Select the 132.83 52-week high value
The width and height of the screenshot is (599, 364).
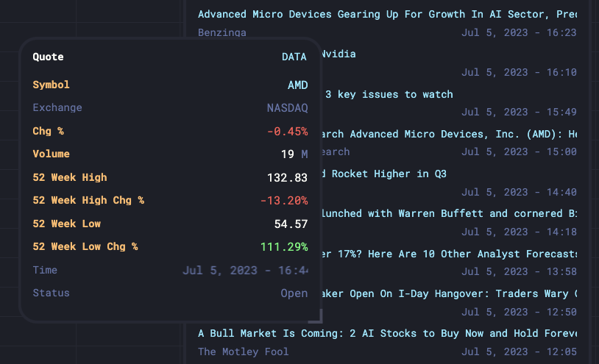(287, 177)
